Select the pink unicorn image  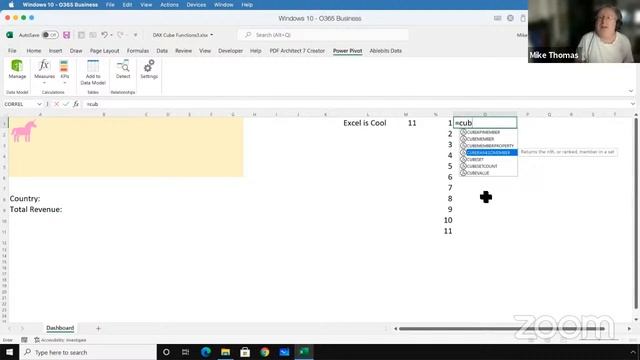[x=24, y=131]
